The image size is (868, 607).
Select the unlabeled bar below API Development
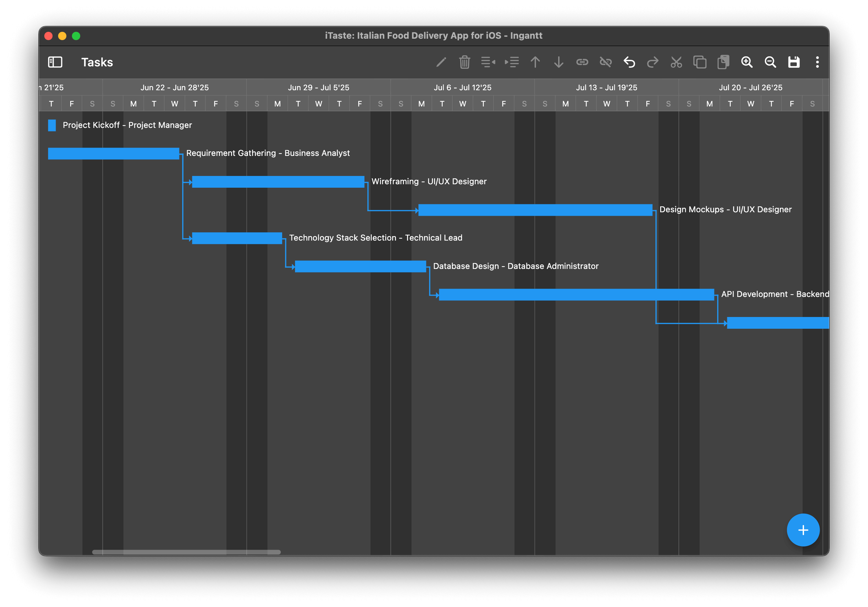778,323
